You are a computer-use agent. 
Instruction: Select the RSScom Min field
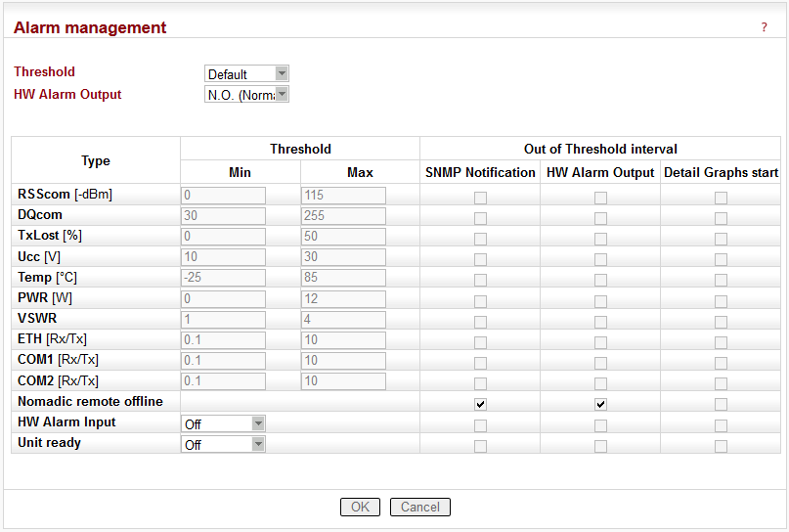[x=223, y=196]
